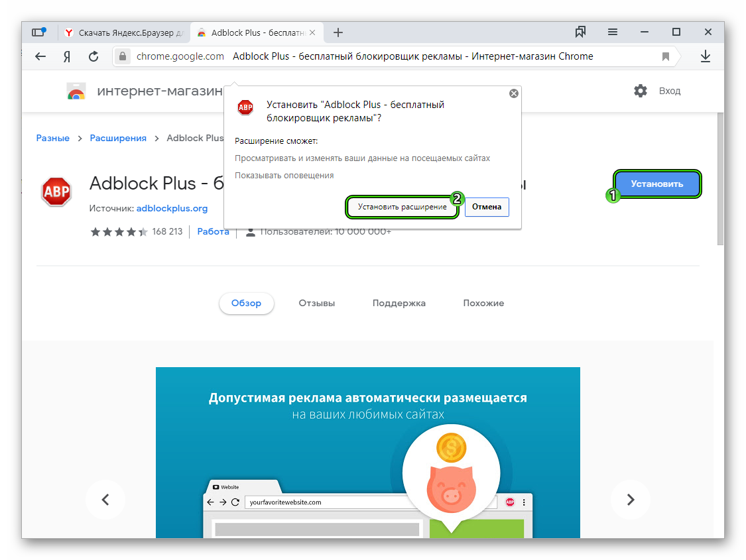Close the Adblock Plus browser tab
746x560 pixels.
point(312,32)
